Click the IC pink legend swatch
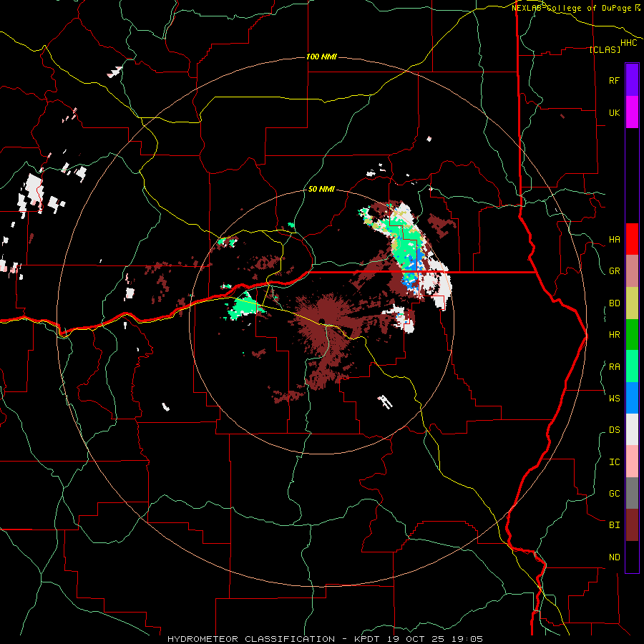The image size is (644, 644). pos(632,462)
